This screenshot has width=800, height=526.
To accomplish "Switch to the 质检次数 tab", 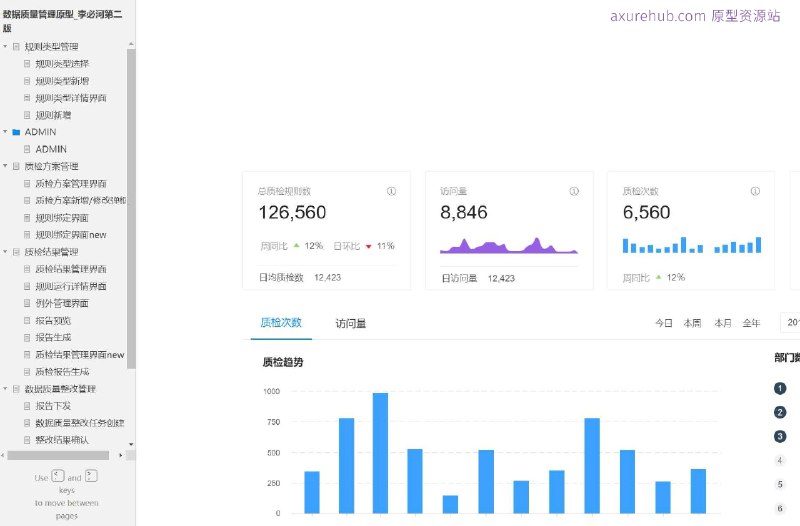I will (280, 323).
